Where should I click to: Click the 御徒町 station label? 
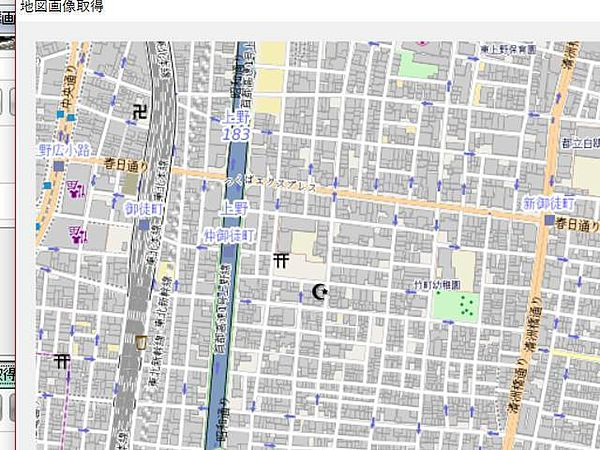[x=142, y=209]
